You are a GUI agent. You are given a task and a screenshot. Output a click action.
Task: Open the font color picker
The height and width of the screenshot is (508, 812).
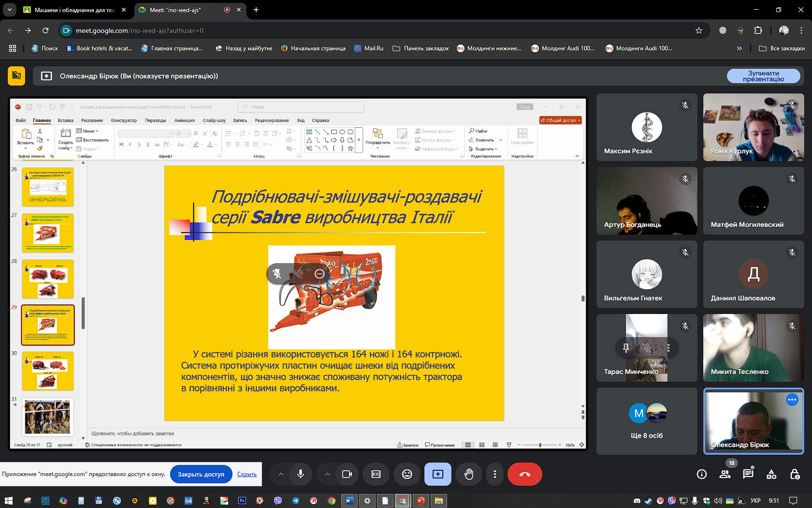(210, 145)
